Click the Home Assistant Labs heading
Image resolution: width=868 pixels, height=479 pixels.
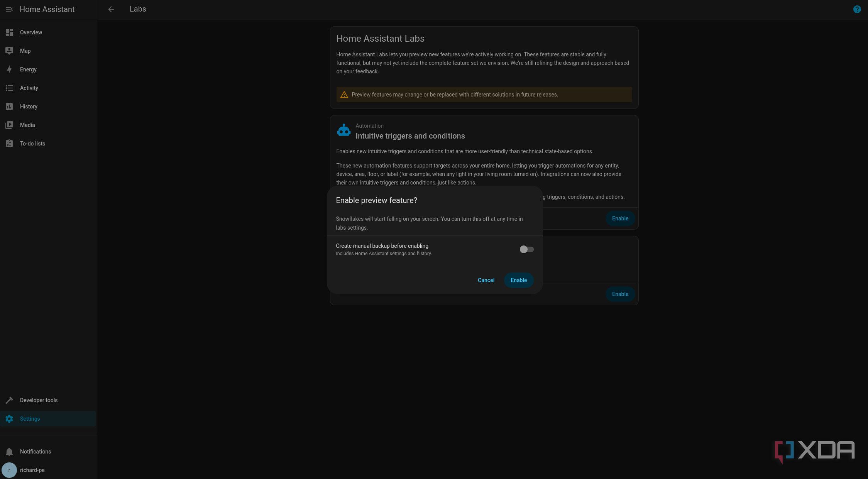pyautogui.click(x=380, y=39)
